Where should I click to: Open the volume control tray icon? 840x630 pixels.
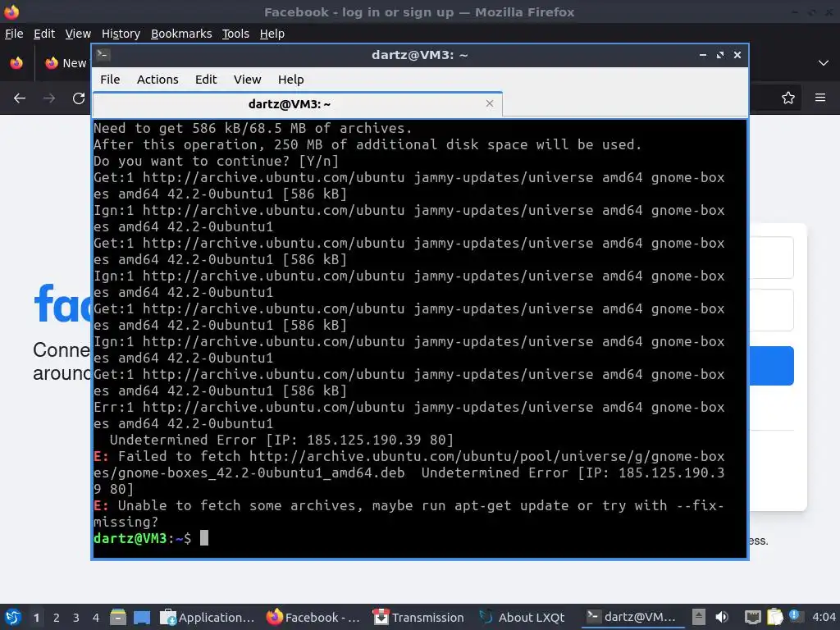pyautogui.click(x=722, y=617)
